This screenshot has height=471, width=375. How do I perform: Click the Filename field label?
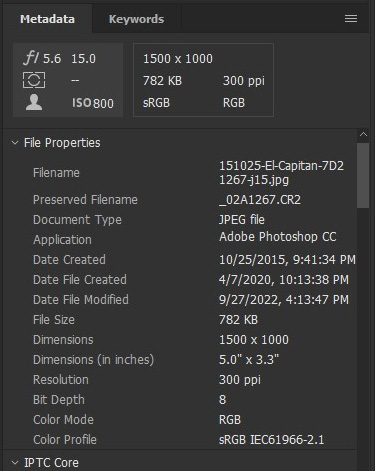pos(56,173)
